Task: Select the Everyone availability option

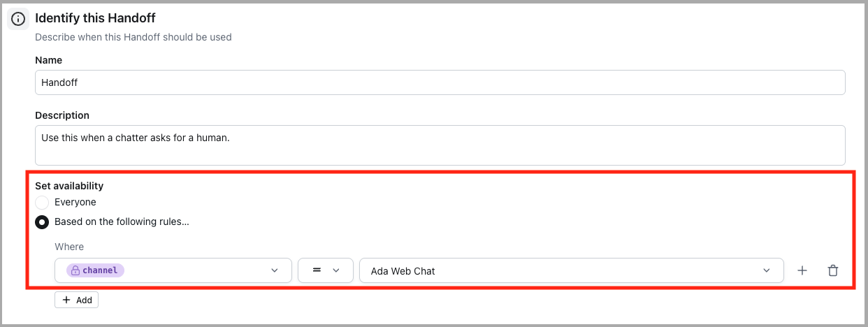Action: [x=43, y=203]
